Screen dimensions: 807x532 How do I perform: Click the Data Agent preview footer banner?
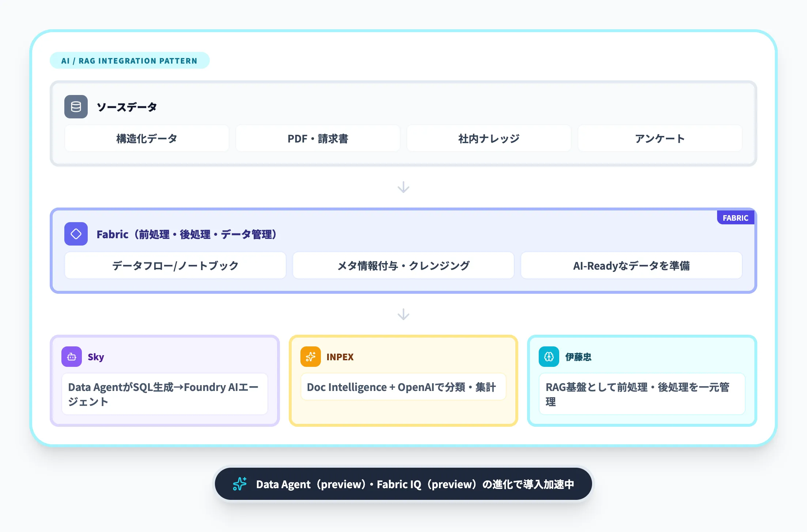[x=403, y=484]
